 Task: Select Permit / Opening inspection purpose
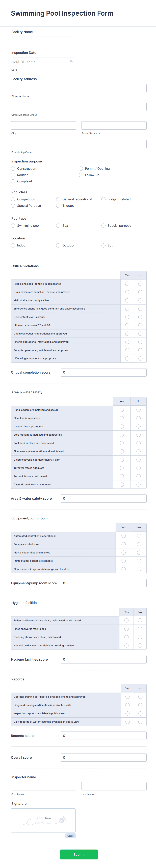coord(81,169)
